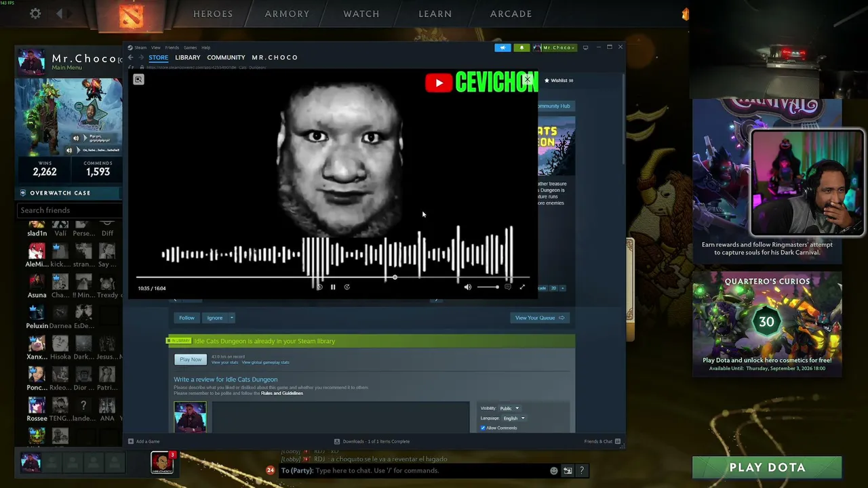This screenshot has height=488, width=868.
Task: Switch to the Steam LIBRARY tab
Action: tap(188, 58)
